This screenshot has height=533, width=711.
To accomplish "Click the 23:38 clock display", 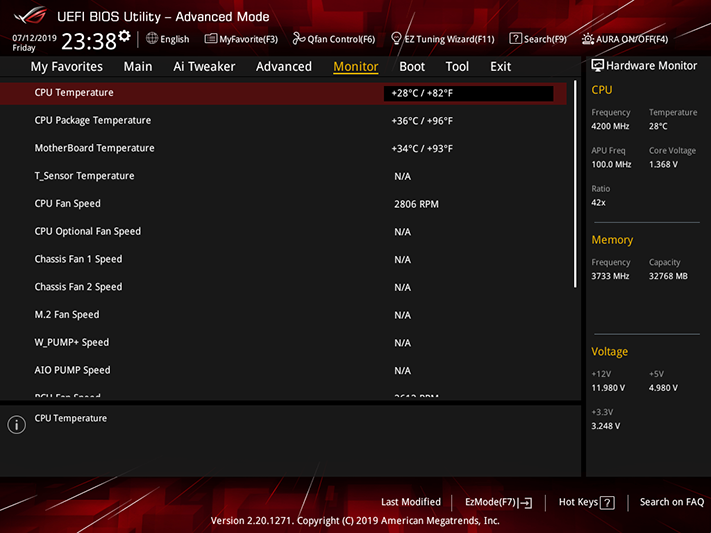I will point(89,42).
